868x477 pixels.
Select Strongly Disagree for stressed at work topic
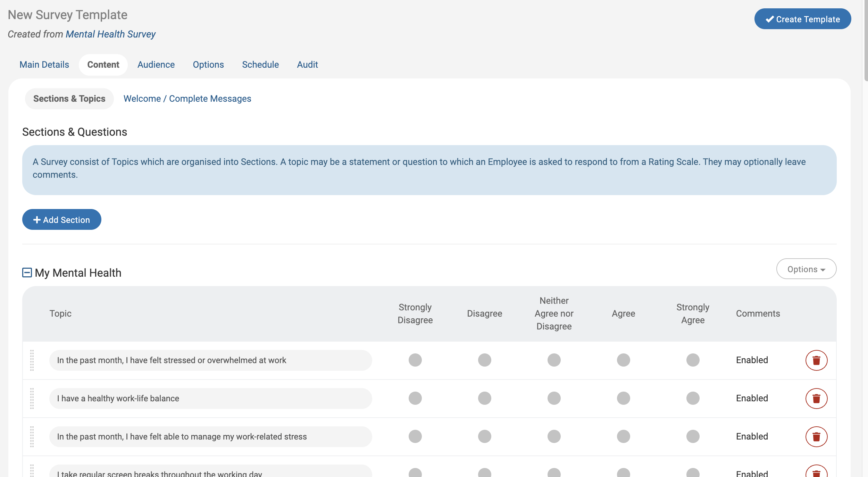point(415,360)
